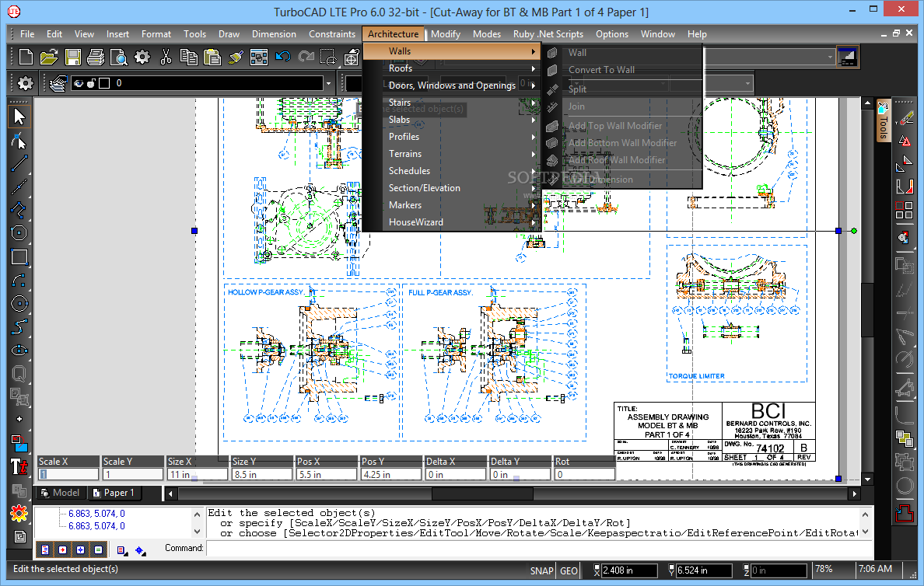The width and height of the screenshot is (924, 586).
Task: Click in the Scale X input field
Action: (68, 474)
